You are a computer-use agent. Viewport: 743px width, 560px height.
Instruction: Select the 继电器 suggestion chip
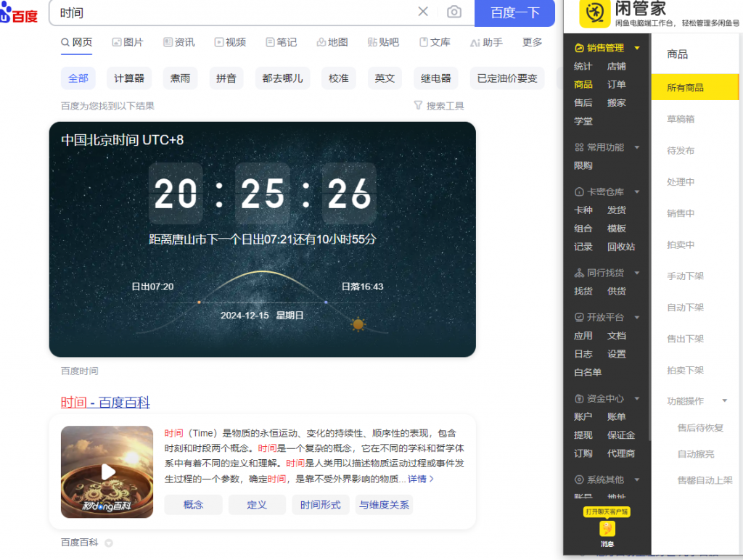(435, 78)
